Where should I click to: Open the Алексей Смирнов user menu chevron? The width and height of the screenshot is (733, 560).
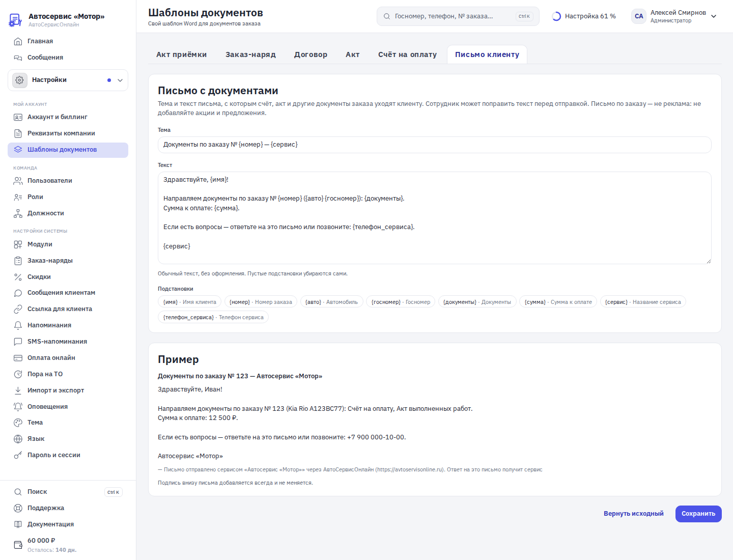coord(714,16)
